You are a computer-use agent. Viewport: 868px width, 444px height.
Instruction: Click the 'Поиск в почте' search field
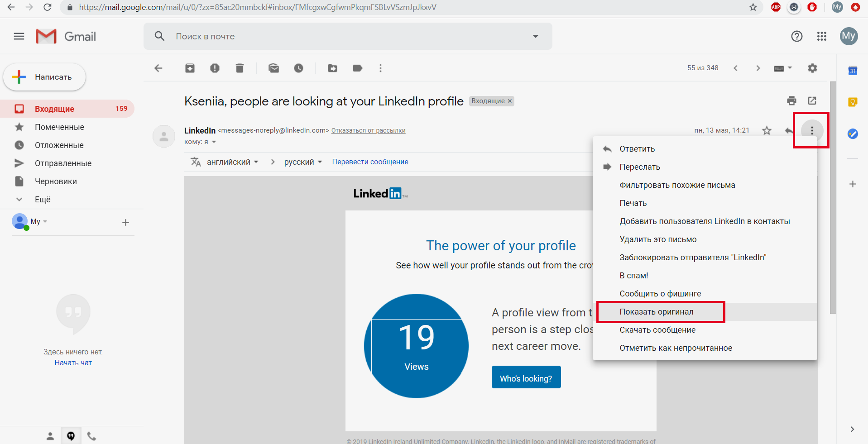(348, 36)
